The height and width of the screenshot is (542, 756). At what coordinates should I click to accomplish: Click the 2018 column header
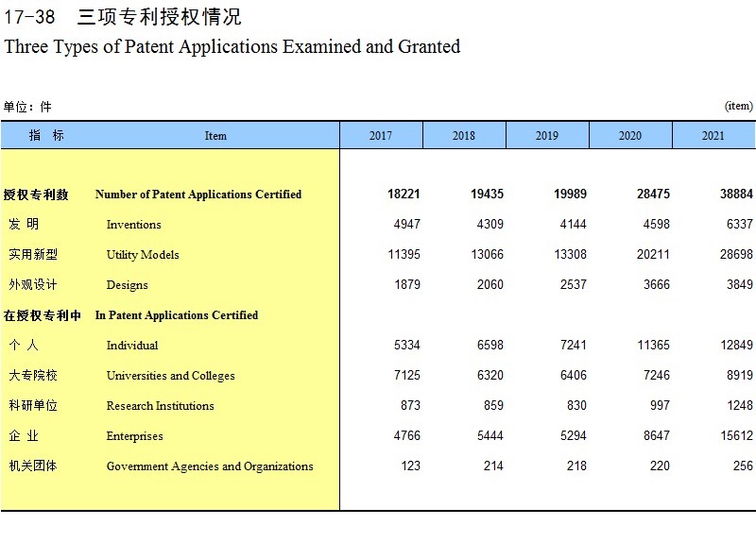(464, 135)
